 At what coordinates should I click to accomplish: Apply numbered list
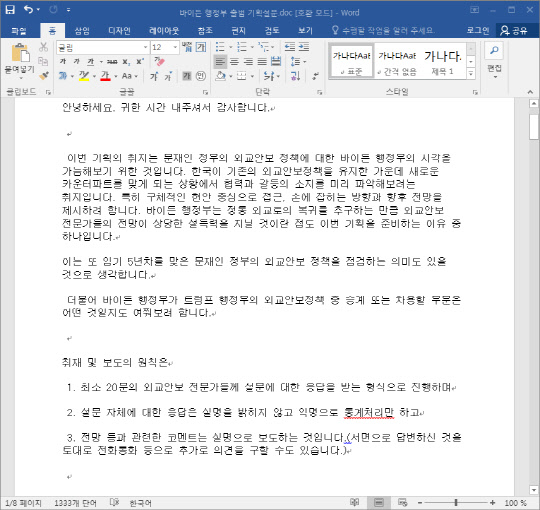[x=242, y=46]
